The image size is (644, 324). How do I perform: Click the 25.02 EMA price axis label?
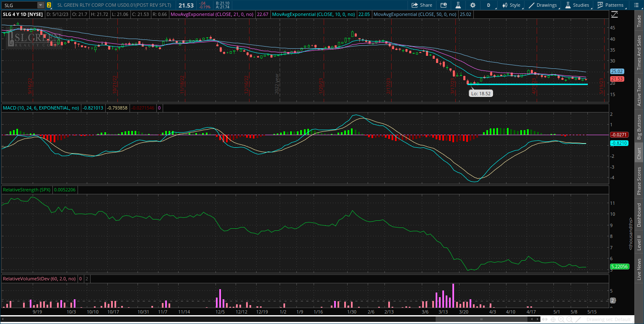617,71
